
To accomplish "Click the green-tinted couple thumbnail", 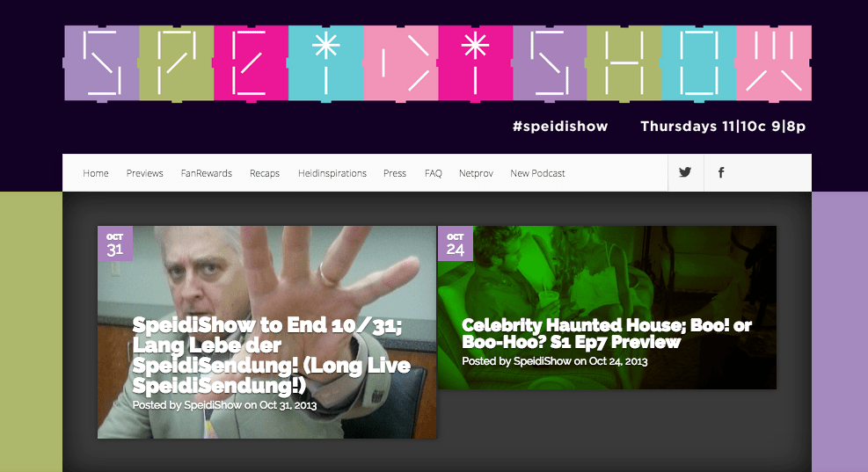I will 607,307.
